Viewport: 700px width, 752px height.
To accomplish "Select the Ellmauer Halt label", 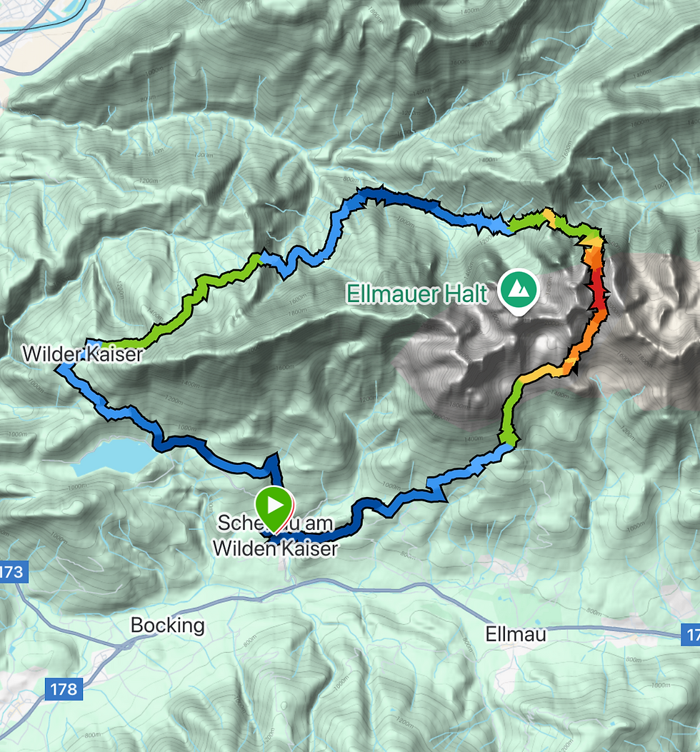I will pos(416,294).
